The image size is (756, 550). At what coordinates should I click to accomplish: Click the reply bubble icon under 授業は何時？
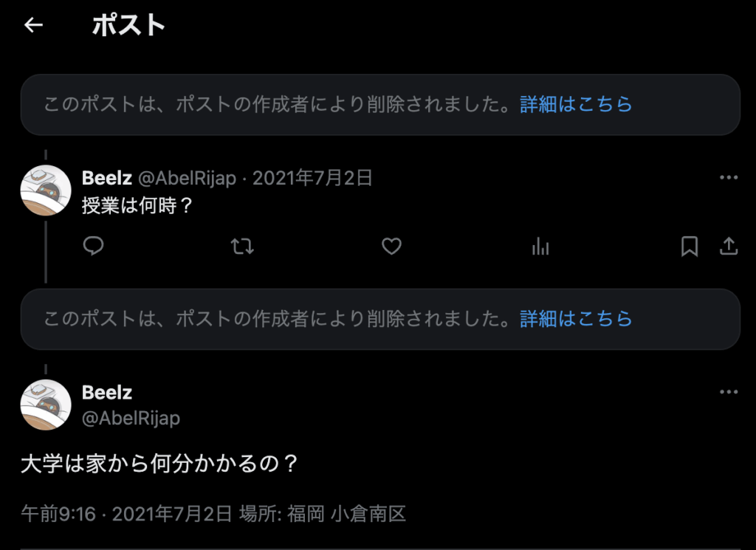coord(94,246)
